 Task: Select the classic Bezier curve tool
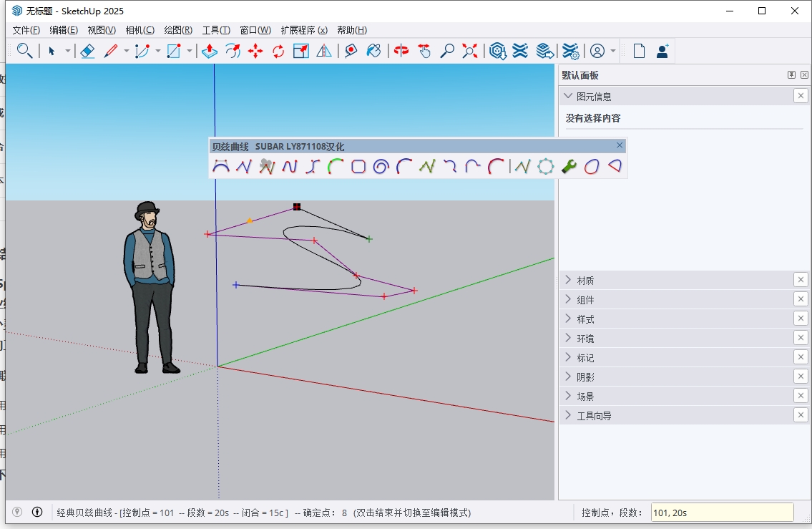220,166
